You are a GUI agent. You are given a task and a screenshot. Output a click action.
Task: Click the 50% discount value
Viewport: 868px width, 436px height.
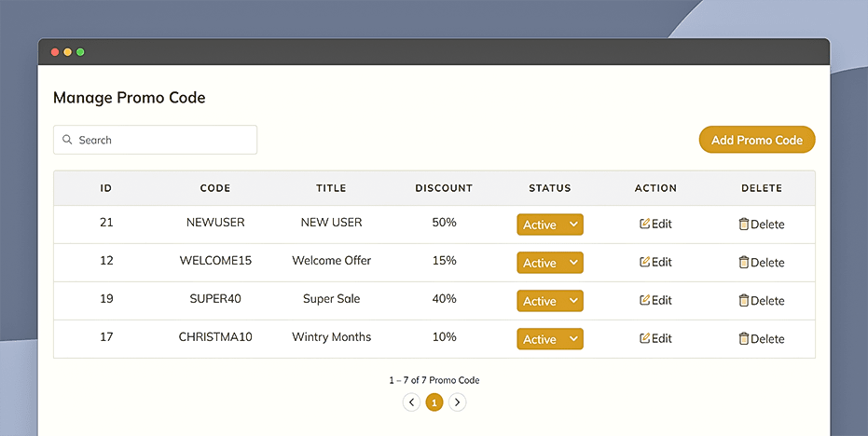pyautogui.click(x=444, y=223)
